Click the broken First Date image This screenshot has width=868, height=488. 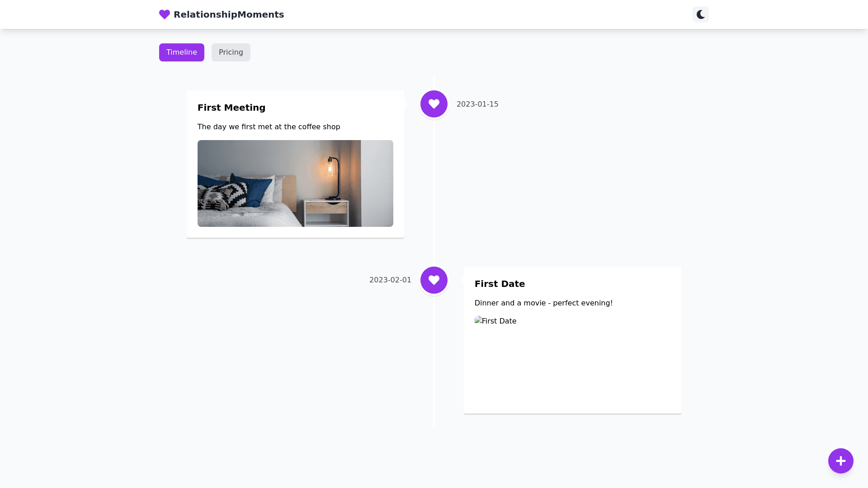click(x=495, y=321)
